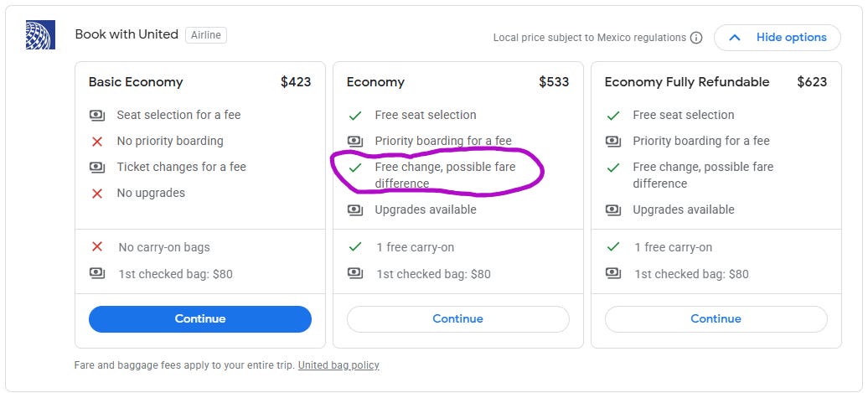Continue with Basic Economy fare
Screen dimensions: 868x393
[x=200, y=318]
